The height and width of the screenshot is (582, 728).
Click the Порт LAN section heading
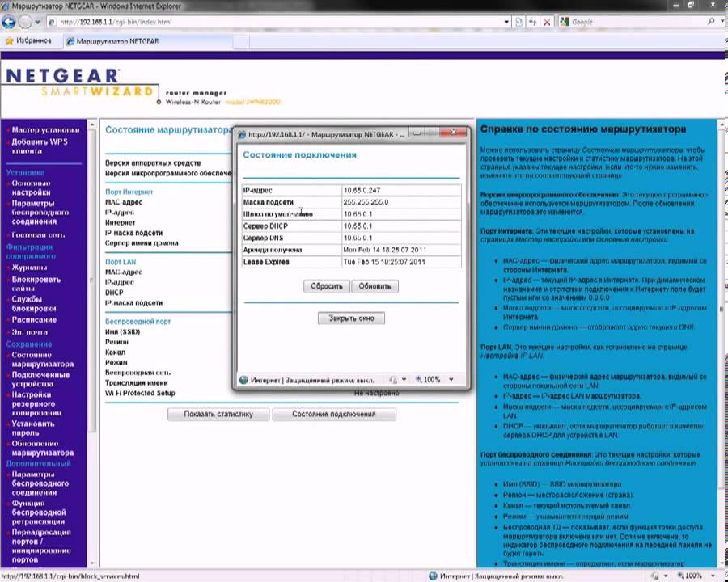click(x=121, y=262)
